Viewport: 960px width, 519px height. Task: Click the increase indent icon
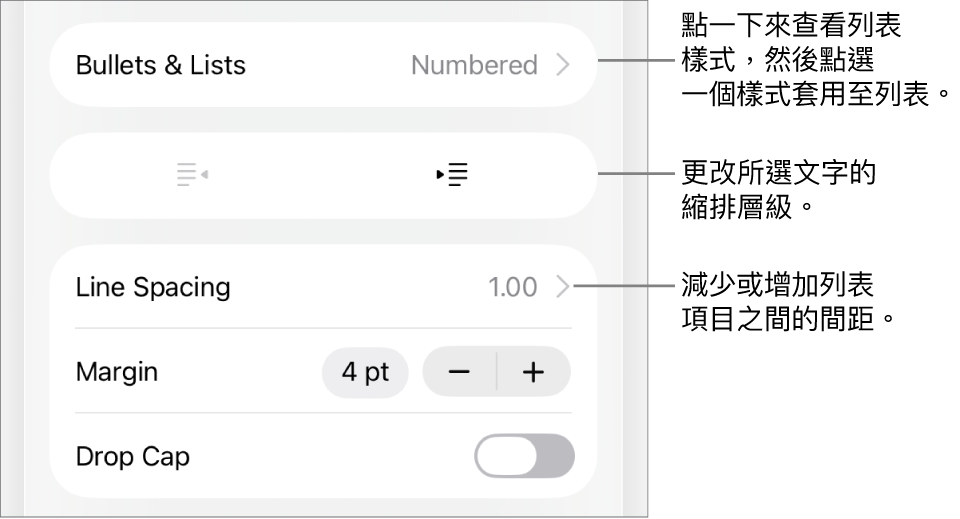[x=453, y=175]
